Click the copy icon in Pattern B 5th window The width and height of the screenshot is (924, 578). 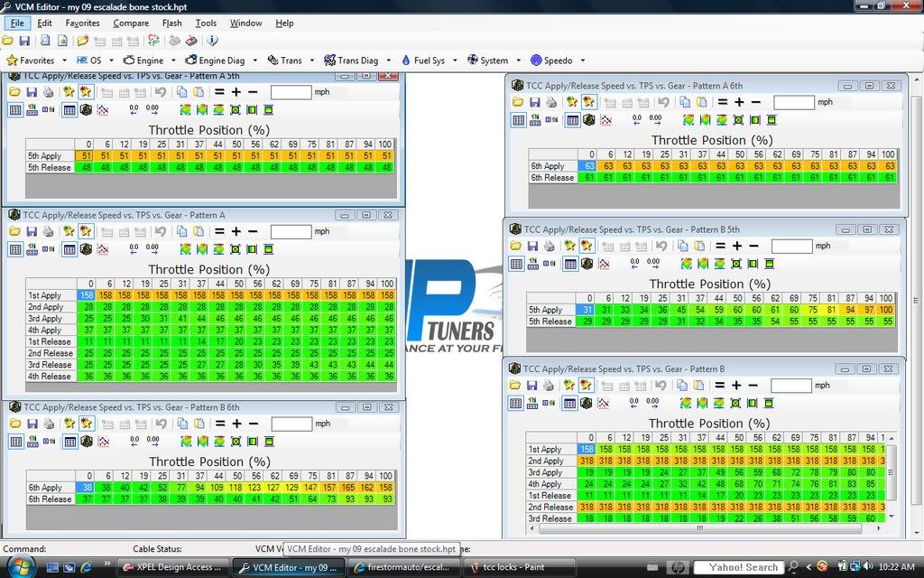click(683, 246)
